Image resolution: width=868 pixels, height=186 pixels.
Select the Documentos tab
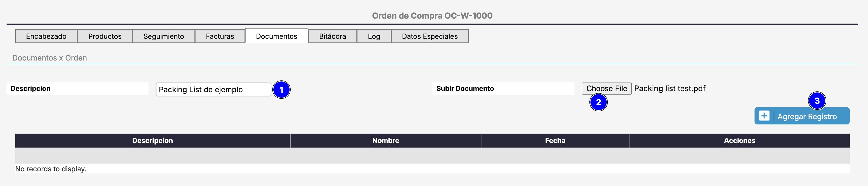pyautogui.click(x=276, y=36)
